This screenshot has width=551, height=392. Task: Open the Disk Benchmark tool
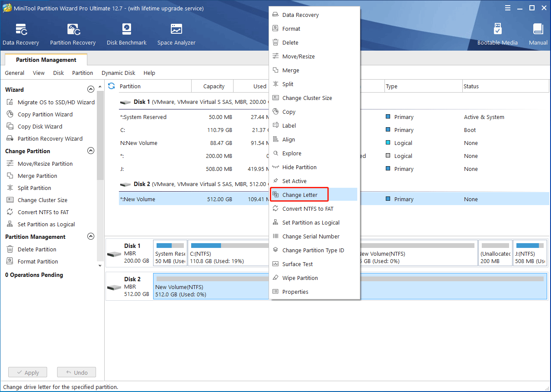point(126,35)
